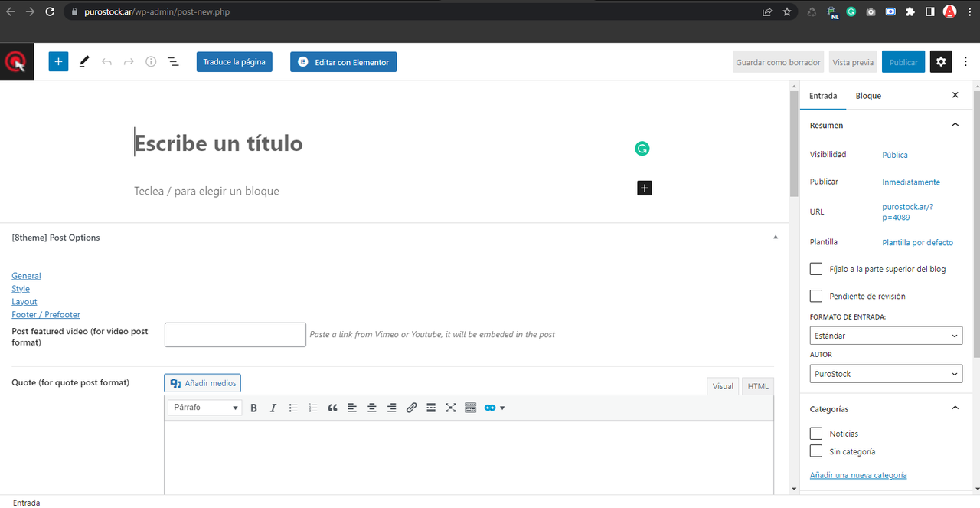
Task: Open 'Plantilla por defecto' template link
Action: pos(918,243)
